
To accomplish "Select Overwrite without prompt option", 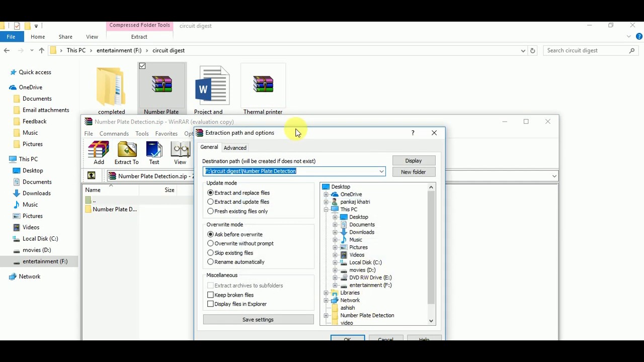I will pyautogui.click(x=240, y=244).
